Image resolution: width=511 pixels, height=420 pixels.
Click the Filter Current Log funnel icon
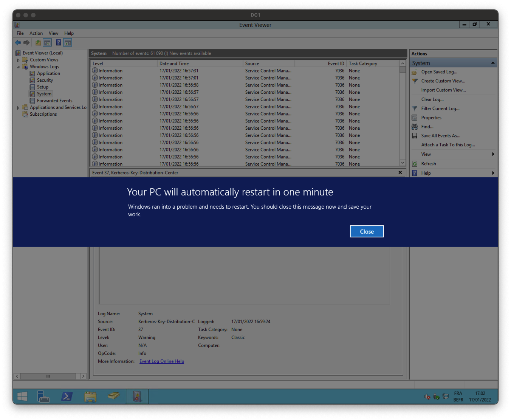coord(415,108)
